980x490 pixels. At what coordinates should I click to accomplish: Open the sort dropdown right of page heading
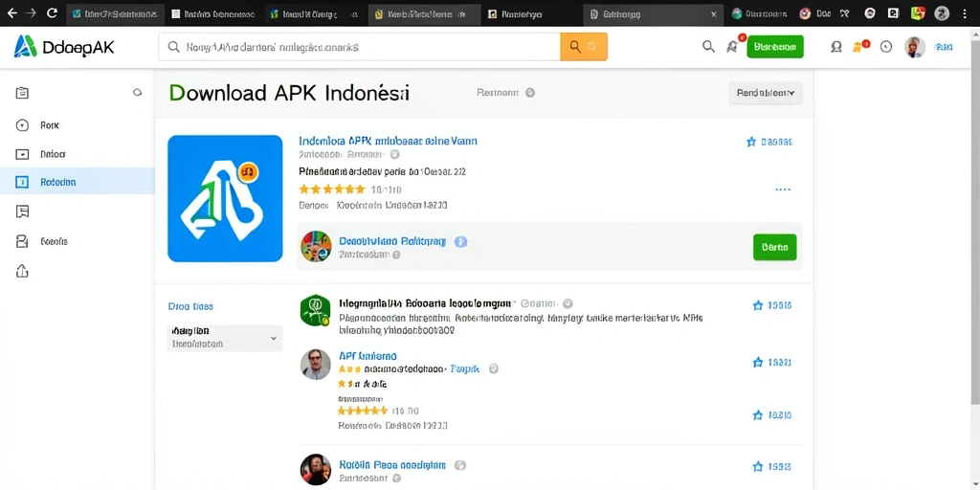pos(766,93)
